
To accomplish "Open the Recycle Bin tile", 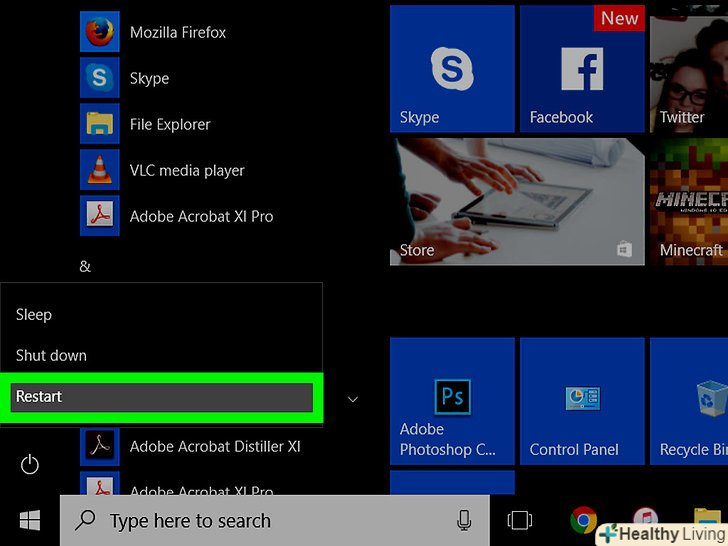I will [689, 401].
